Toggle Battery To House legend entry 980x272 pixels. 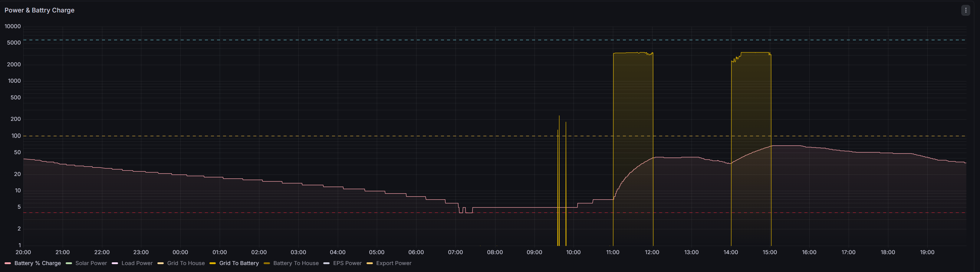click(296, 263)
